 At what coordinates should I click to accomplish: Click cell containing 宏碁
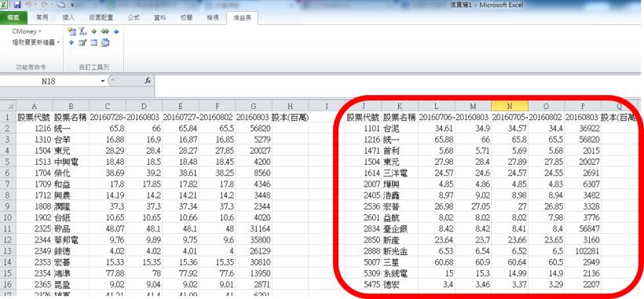pyautogui.click(x=71, y=261)
